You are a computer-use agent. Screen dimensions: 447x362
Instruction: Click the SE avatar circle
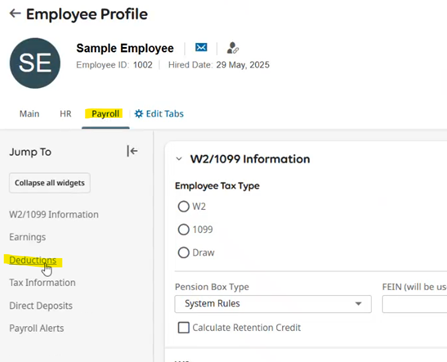tap(35, 63)
